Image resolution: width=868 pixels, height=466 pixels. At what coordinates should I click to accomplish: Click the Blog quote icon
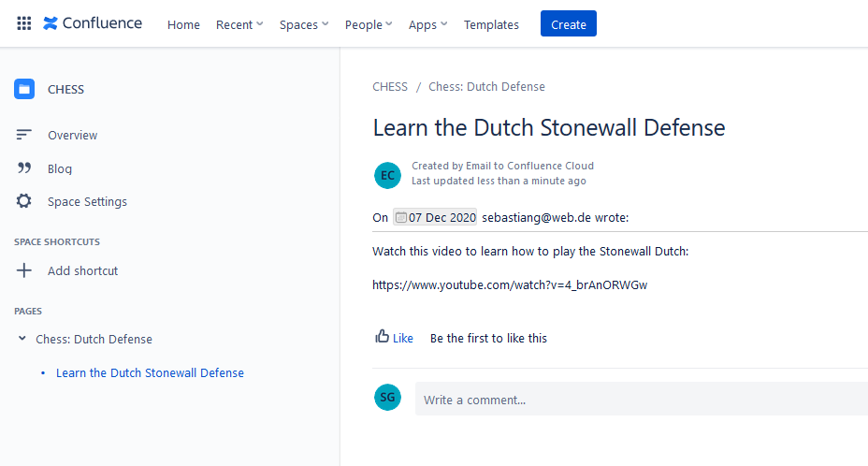(x=23, y=167)
